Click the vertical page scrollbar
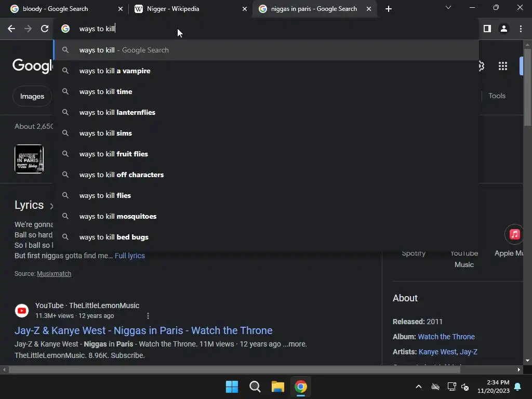Image resolution: width=532 pixels, height=399 pixels. pyautogui.click(x=527, y=87)
